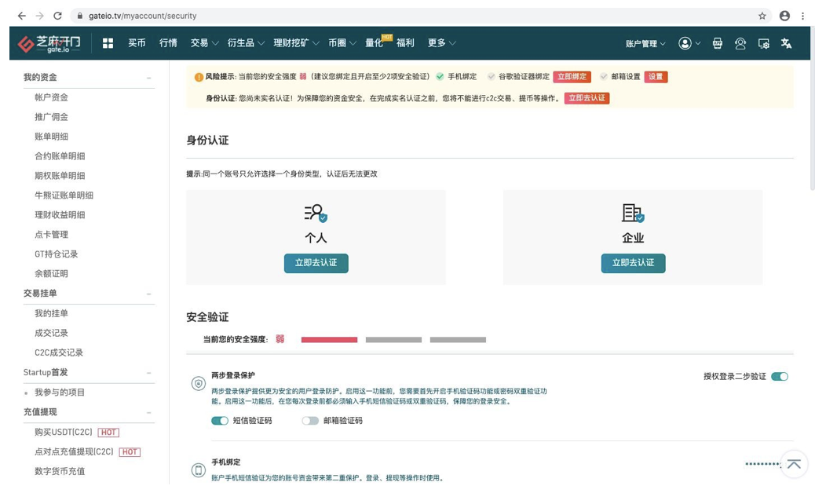Open the 衍生品 dropdown menu
Screen dimensions: 826x504
point(241,44)
